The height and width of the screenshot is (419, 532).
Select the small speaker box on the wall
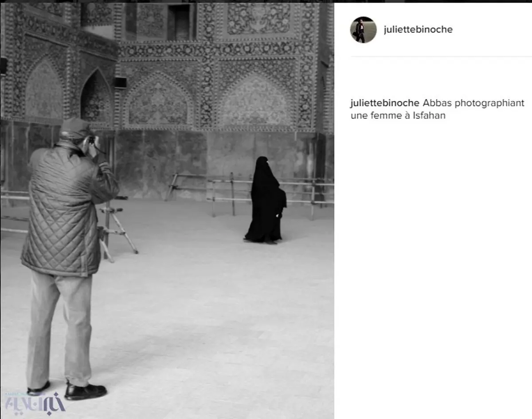tap(120, 83)
